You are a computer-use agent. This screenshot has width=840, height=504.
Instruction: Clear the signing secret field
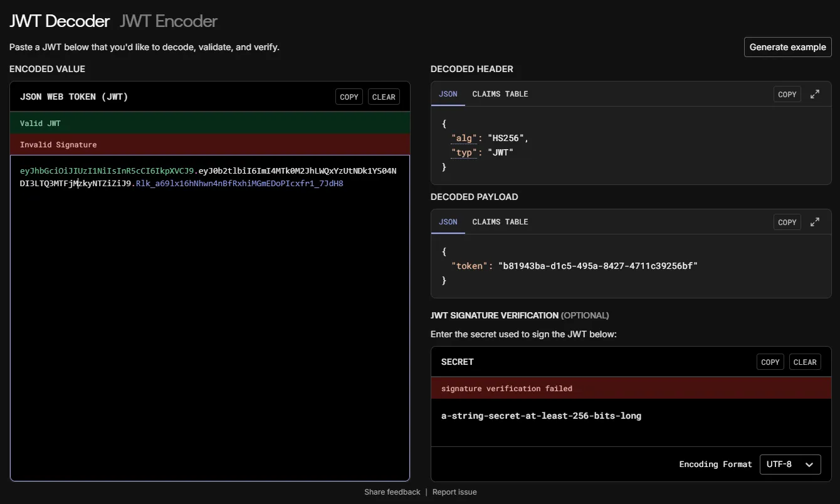click(805, 362)
